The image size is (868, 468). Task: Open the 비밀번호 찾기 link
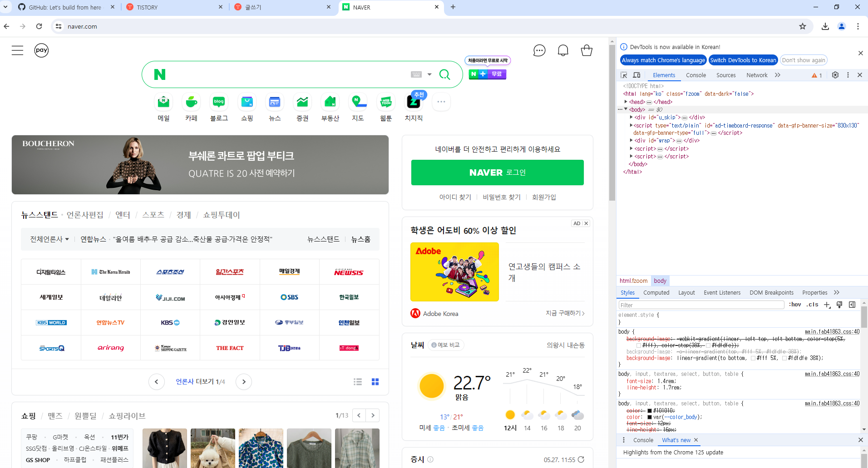click(x=502, y=197)
